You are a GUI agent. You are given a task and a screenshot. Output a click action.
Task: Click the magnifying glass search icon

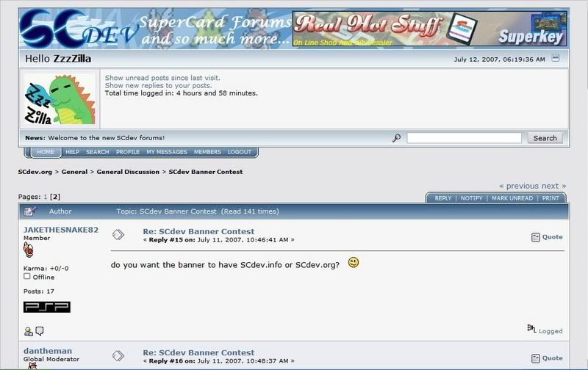(x=396, y=138)
